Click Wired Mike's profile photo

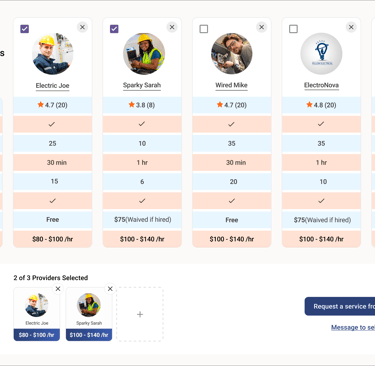coord(232,53)
